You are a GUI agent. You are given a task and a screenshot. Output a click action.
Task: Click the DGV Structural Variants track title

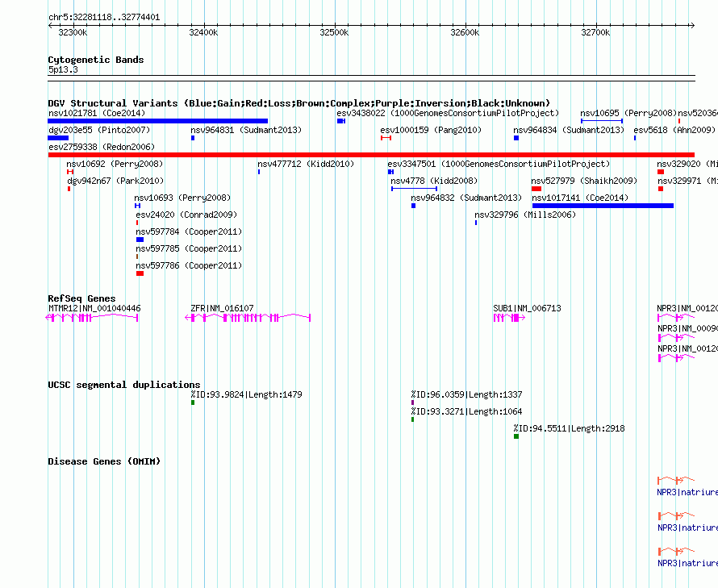(299, 103)
